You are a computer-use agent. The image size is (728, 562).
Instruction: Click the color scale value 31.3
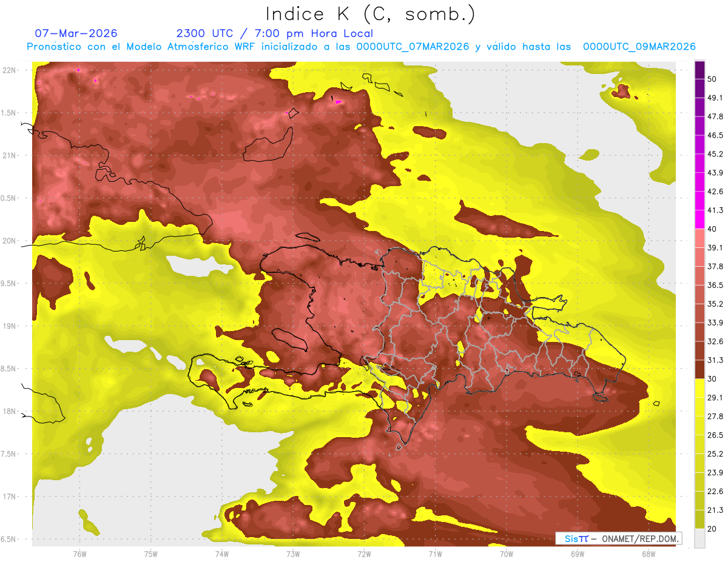click(715, 360)
